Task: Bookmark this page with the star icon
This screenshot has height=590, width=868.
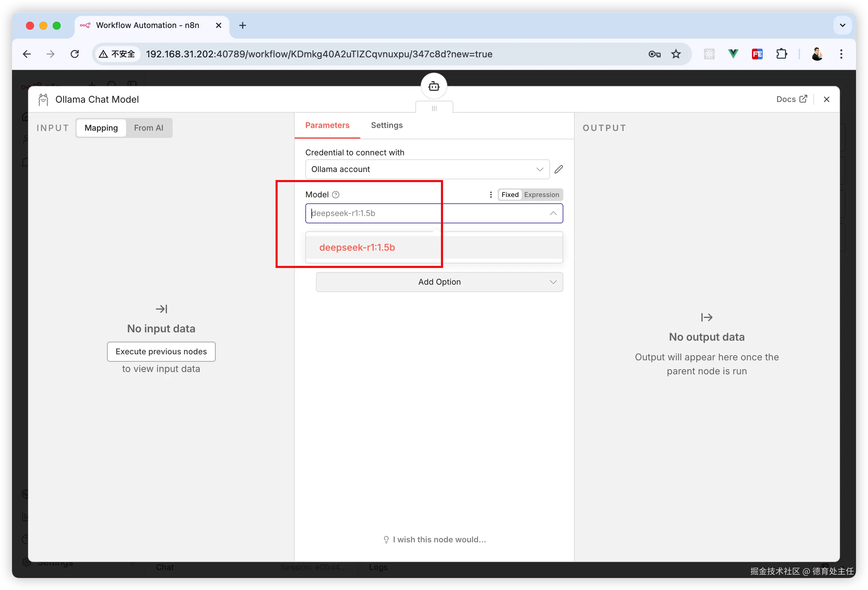Action: tap(676, 54)
